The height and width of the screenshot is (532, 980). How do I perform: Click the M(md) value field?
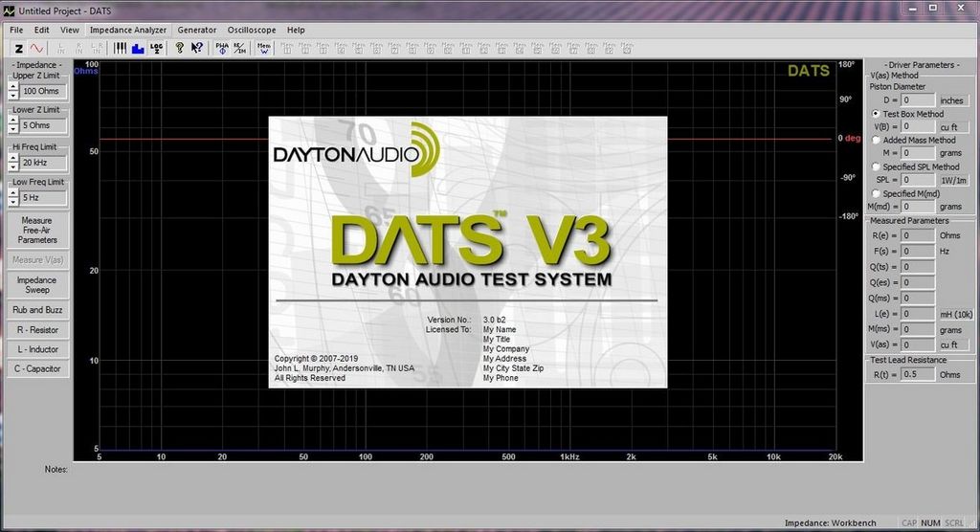tap(918, 207)
